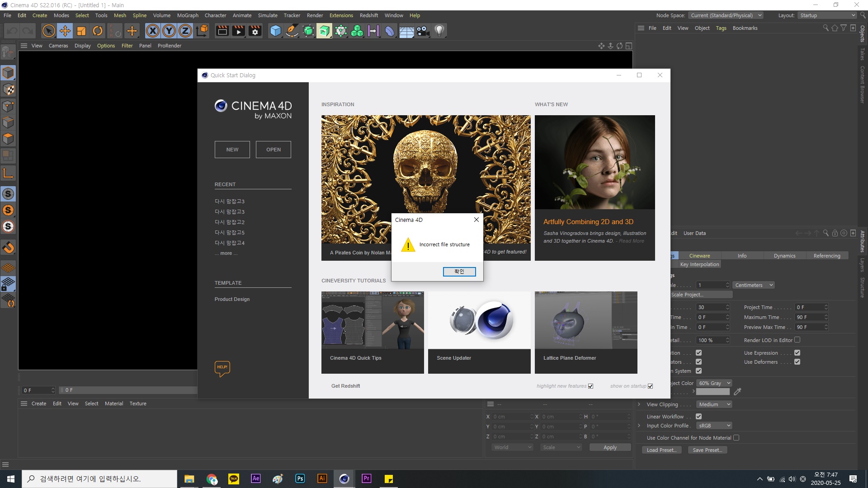This screenshot has width=868, height=488.
Task: Click Save Preset button
Action: click(x=708, y=450)
